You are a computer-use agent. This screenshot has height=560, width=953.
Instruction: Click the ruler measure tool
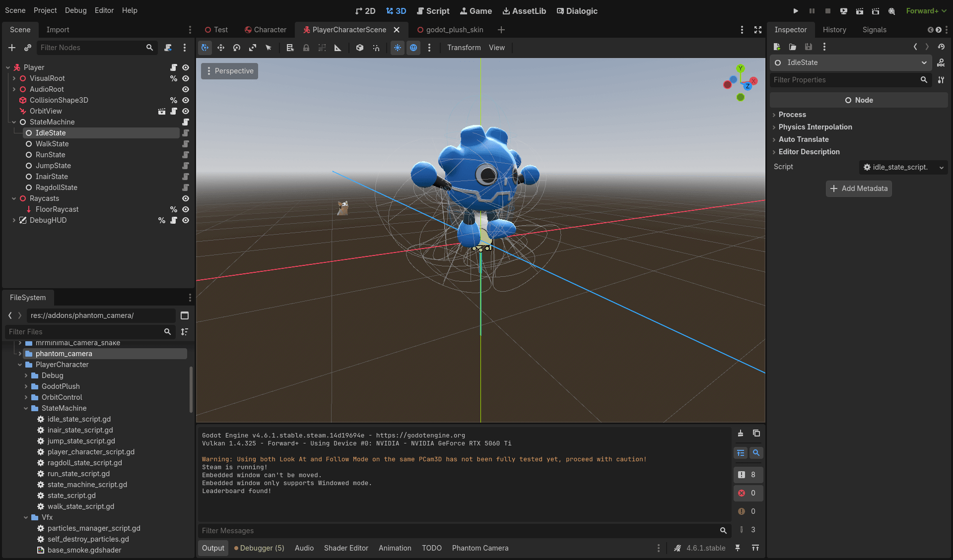[x=338, y=48]
